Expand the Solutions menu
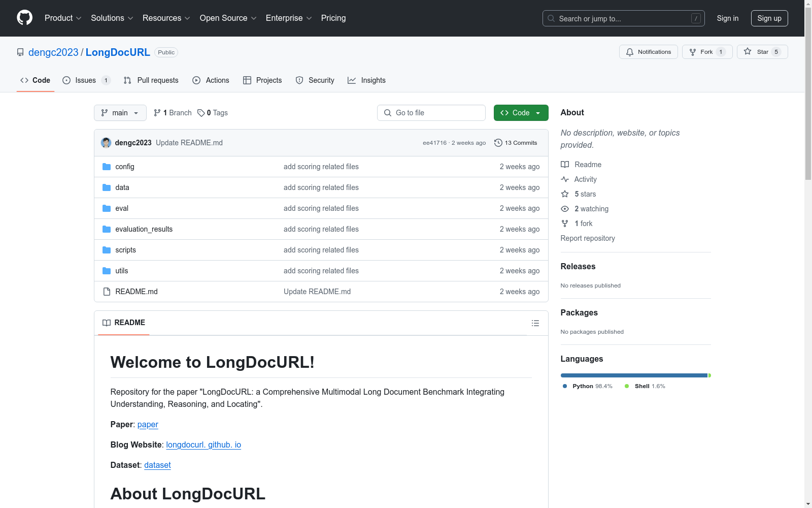 click(x=112, y=18)
